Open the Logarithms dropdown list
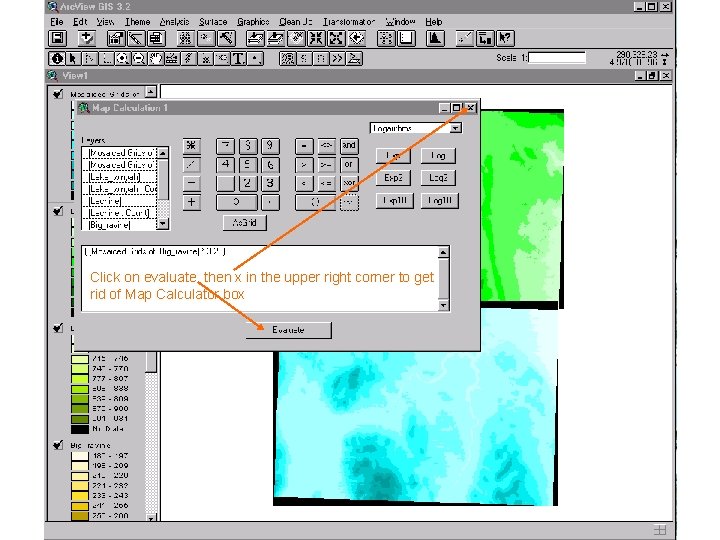This screenshot has height=540, width=720. [456, 128]
